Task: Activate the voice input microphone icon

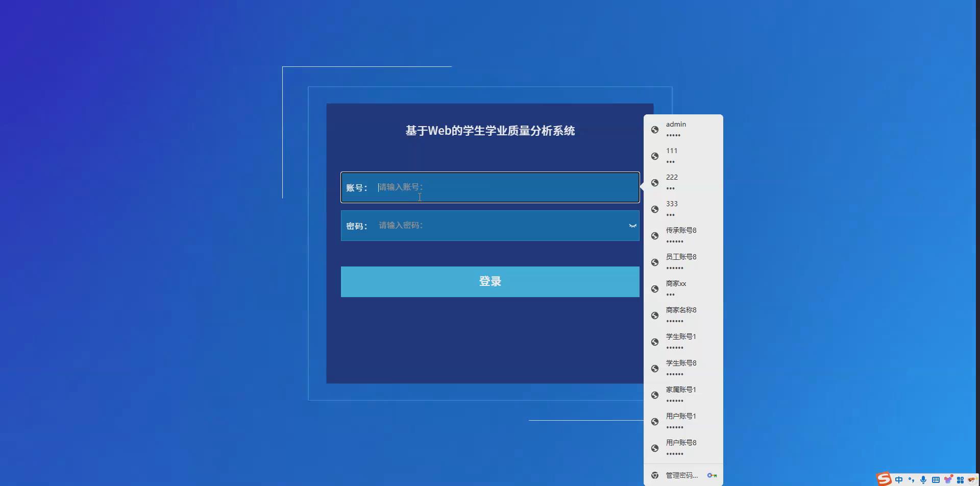Action: [923, 479]
